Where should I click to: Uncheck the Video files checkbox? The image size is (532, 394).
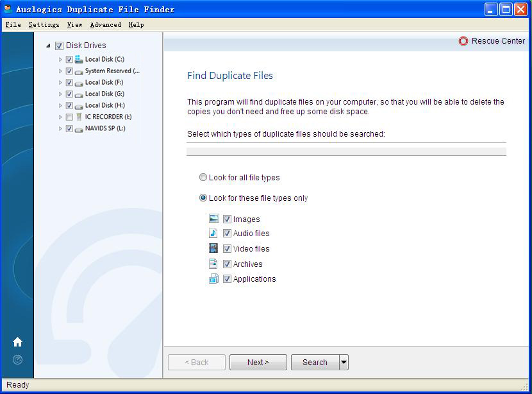point(227,248)
